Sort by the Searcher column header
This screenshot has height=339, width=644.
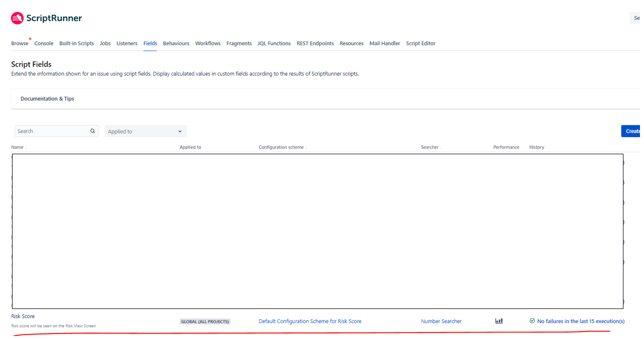431,147
